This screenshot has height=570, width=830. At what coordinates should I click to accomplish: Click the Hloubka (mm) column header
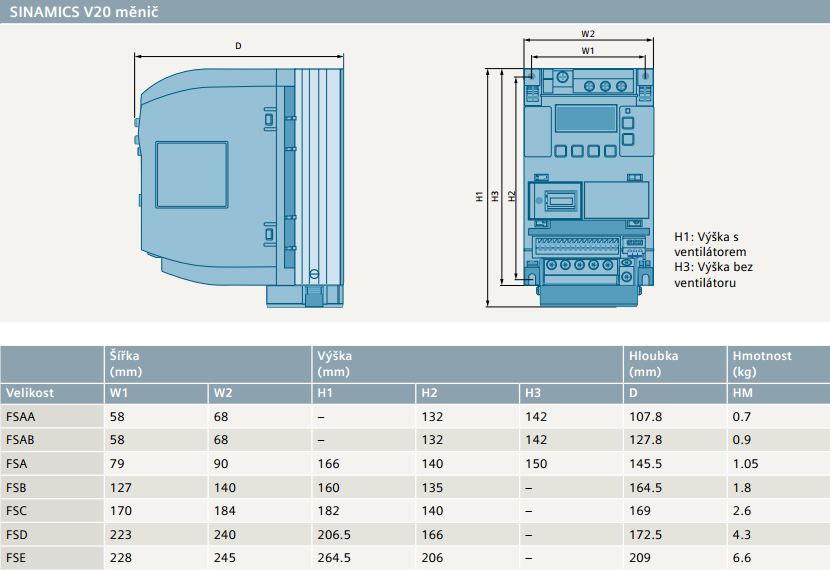(654, 363)
